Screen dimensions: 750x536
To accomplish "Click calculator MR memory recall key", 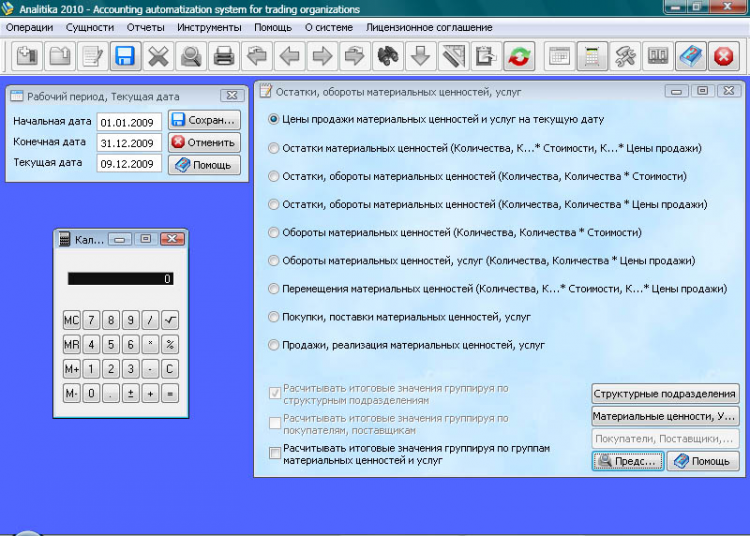I will [x=72, y=344].
